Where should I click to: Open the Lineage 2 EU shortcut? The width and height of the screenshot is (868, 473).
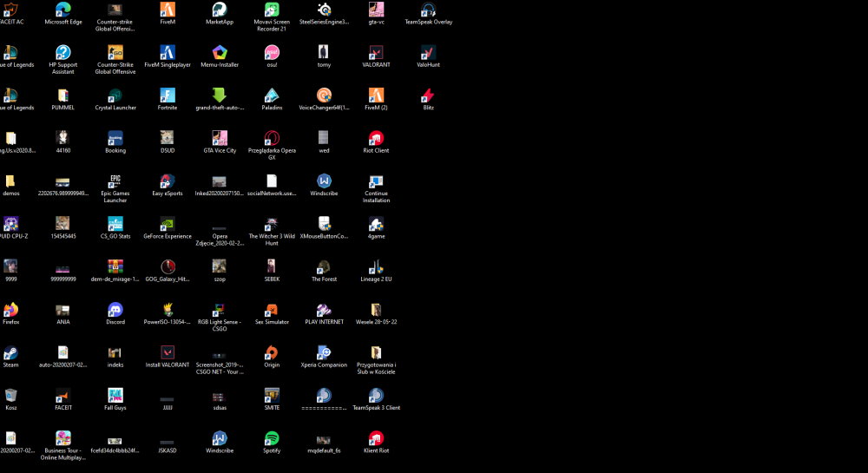coord(376,266)
